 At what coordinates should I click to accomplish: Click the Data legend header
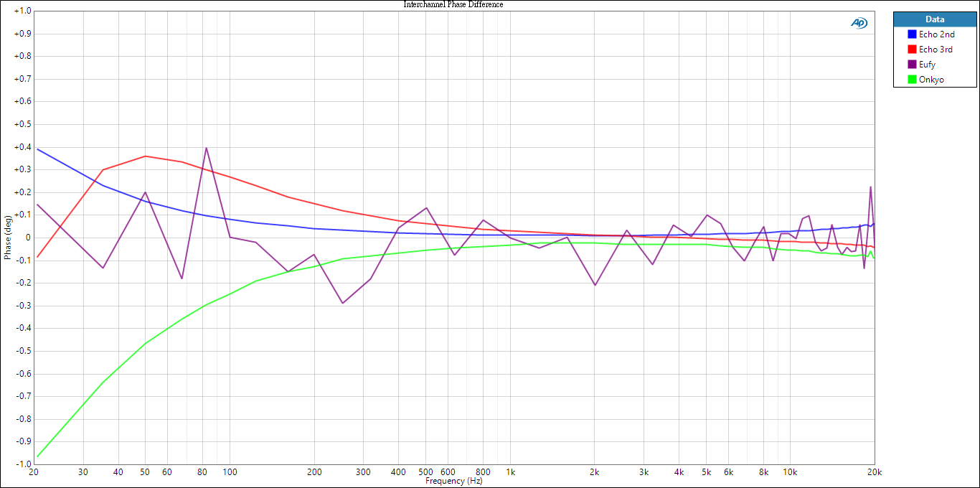tap(935, 19)
